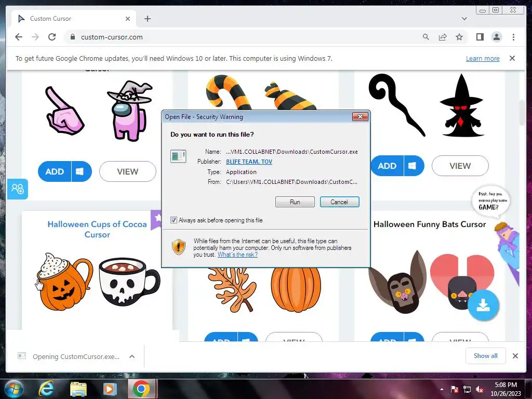Click the Opening CustomCursor.exe download item
The image size is (532, 399).
tap(69, 356)
